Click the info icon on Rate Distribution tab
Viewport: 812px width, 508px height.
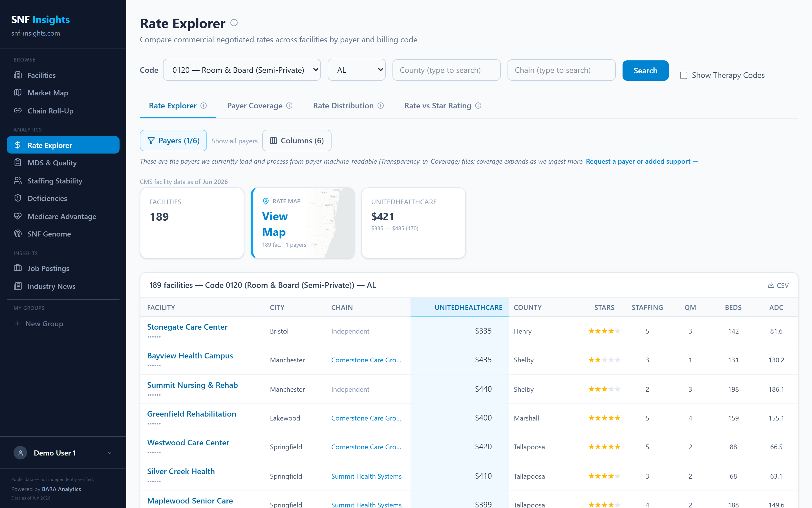pyautogui.click(x=381, y=106)
